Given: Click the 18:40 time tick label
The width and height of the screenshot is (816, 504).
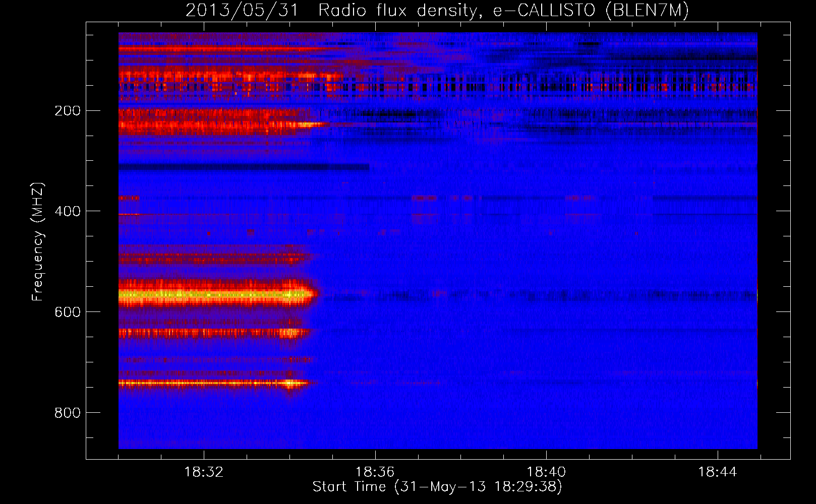Looking at the screenshot, I should [x=546, y=472].
